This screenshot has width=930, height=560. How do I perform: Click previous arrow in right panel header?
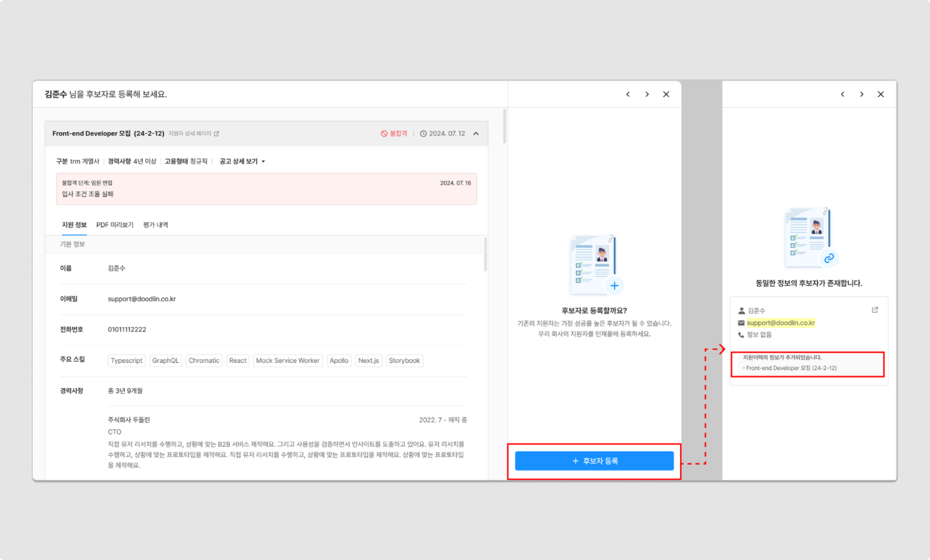(842, 94)
